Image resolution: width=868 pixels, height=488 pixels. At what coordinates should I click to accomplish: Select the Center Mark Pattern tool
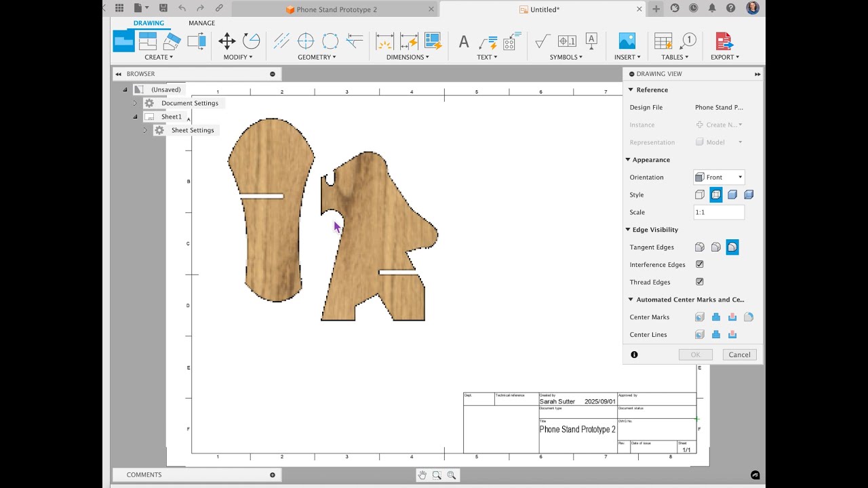330,41
